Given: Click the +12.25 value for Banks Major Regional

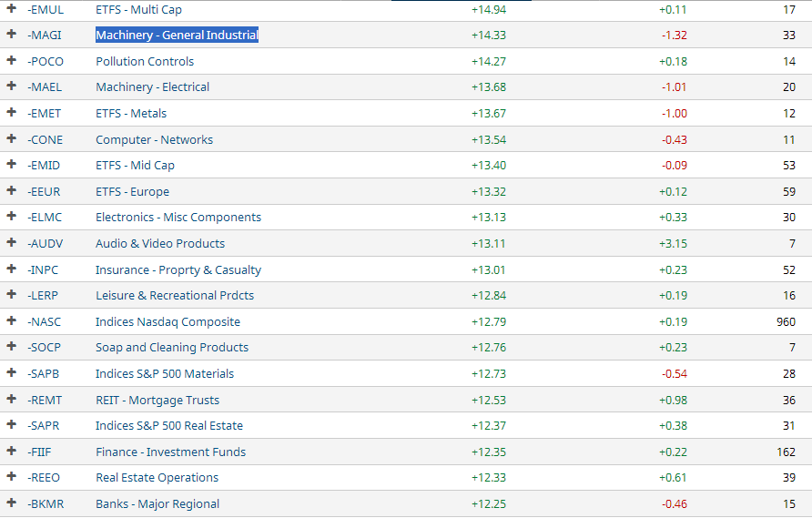Looking at the screenshot, I should coord(488,504).
